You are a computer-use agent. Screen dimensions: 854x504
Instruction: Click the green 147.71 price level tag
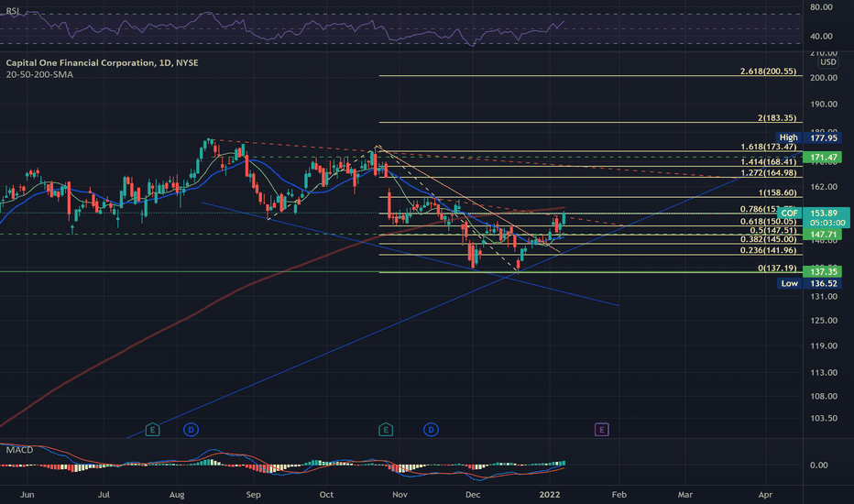coord(823,235)
